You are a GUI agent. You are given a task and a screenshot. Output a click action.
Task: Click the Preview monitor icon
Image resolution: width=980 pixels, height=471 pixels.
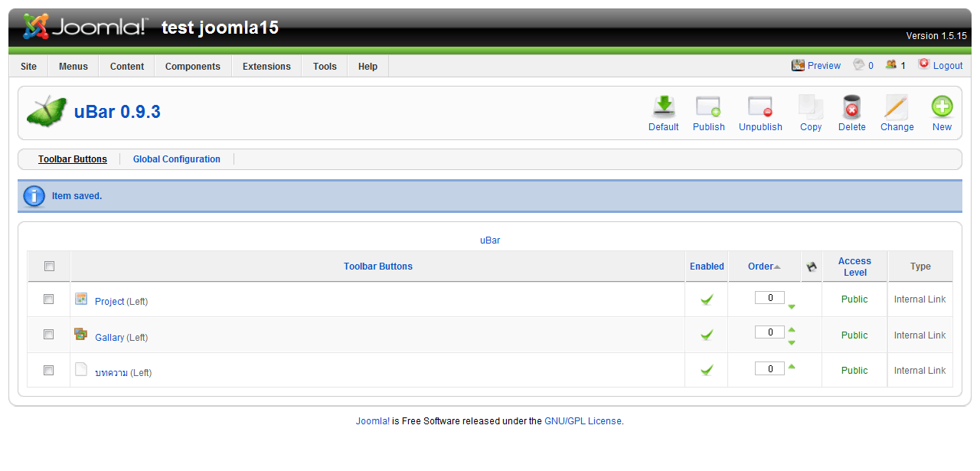coord(798,65)
